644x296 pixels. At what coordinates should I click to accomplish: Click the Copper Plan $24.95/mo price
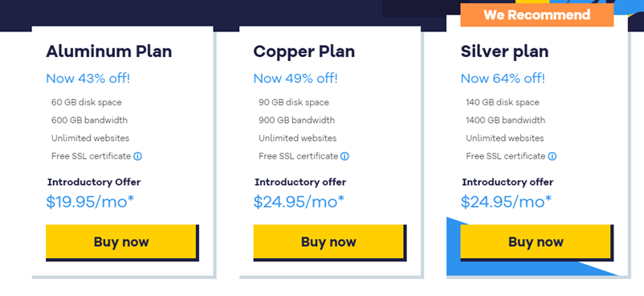pos(299,202)
